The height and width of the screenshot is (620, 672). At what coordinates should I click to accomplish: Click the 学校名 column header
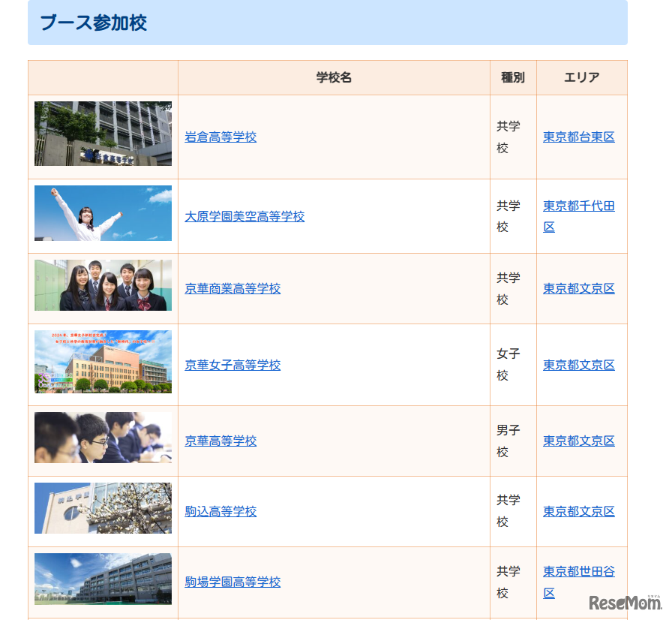tap(332, 77)
